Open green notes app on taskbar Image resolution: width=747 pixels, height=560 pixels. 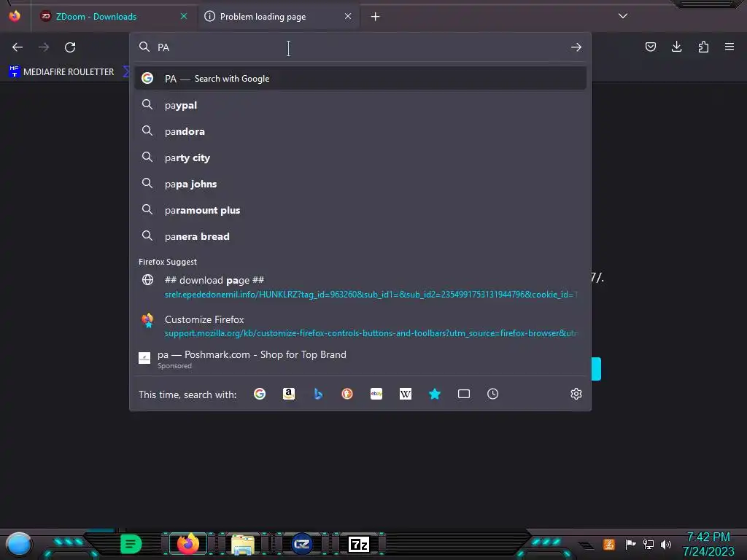pyautogui.click(x=131, y=544)
